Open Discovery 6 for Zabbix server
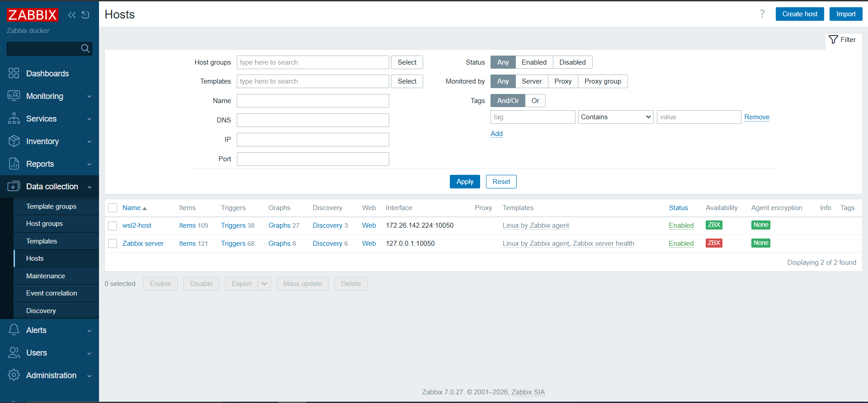 (x=327, y=244)
